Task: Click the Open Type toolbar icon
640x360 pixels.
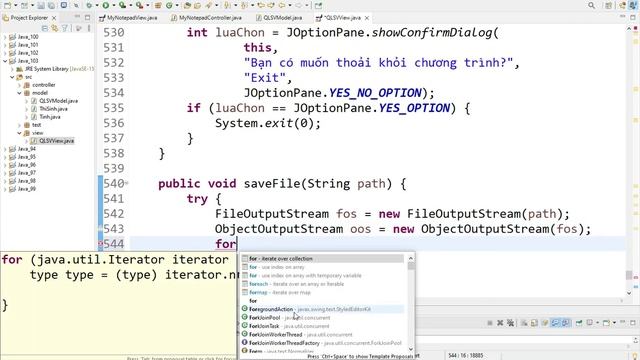Action: pos(187,5)
